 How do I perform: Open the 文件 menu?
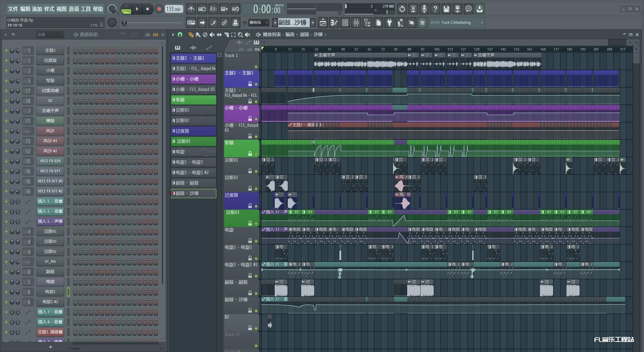(x=13, y=9)
